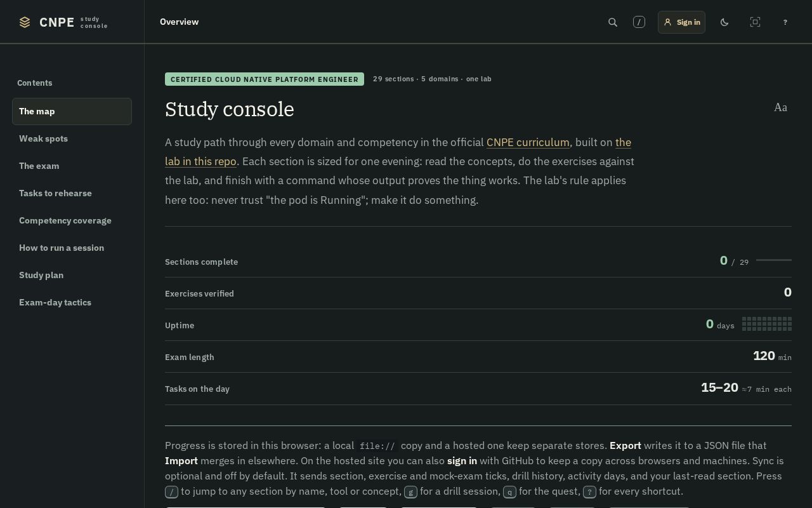Open focus mode with the frame icon
The width and height of the screenshot is (812, 508).
pyautogui.click(x=755, y=22)
